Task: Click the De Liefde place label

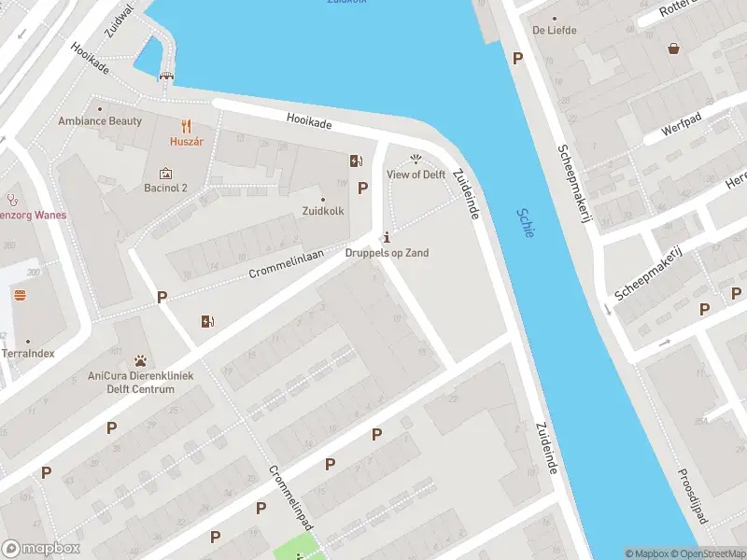Action: [x=555, y=30]
